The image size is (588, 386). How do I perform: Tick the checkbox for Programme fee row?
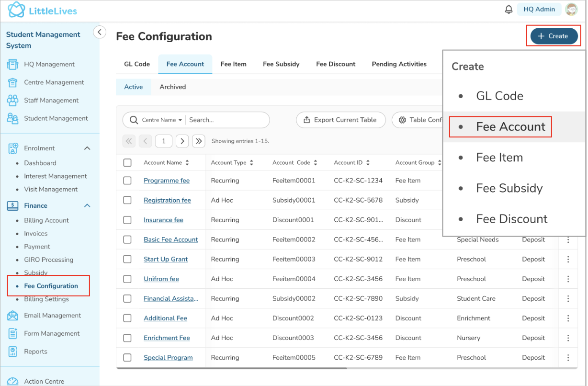[x=127, y=181]
